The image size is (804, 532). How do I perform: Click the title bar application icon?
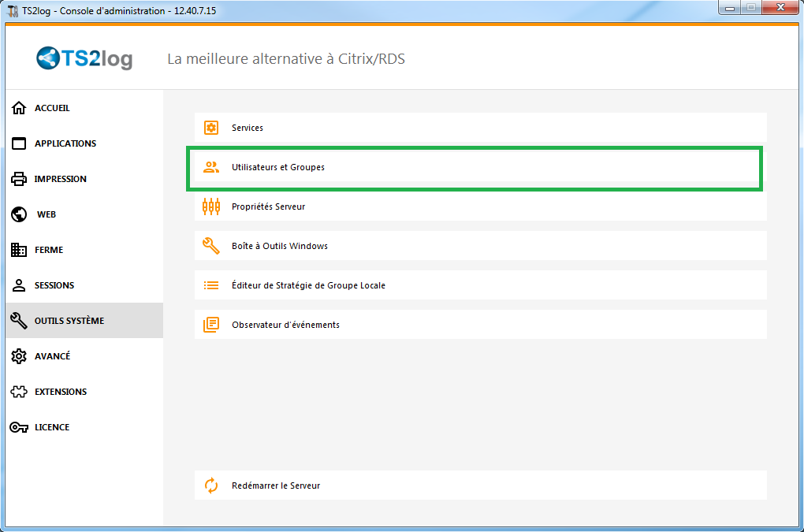[13, 11]
